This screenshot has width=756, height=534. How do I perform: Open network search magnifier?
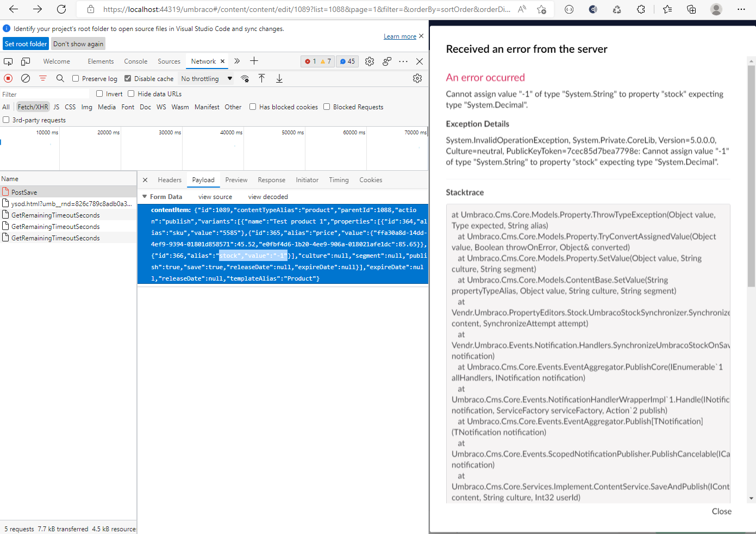60,78
